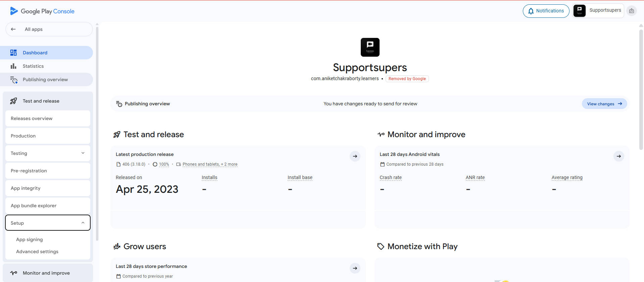This screenshot has width=644, height=282.
Task: Open the arrow on store performance card
Action: point(355,268)
